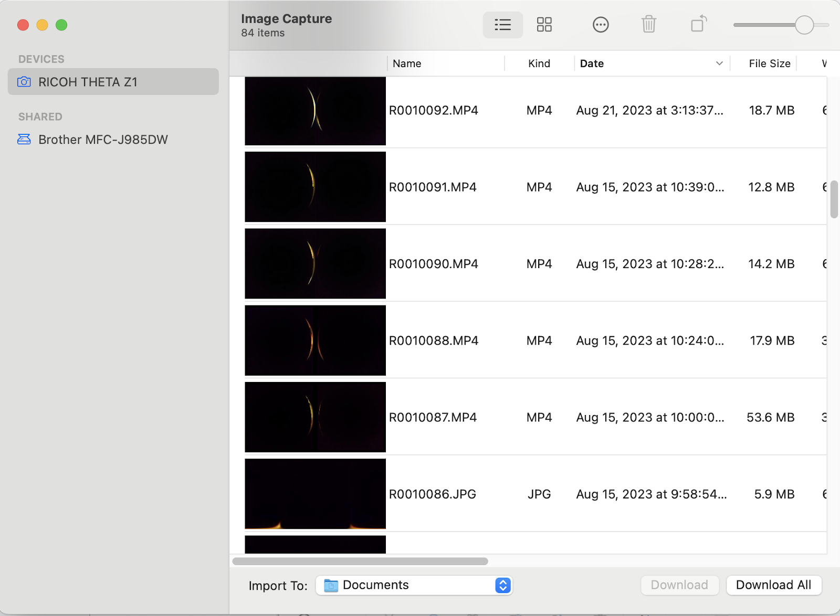Click the Documents folder icon in Import To
Image resolution: width=840 pixels, height=616 pixels.
[331, 585]
